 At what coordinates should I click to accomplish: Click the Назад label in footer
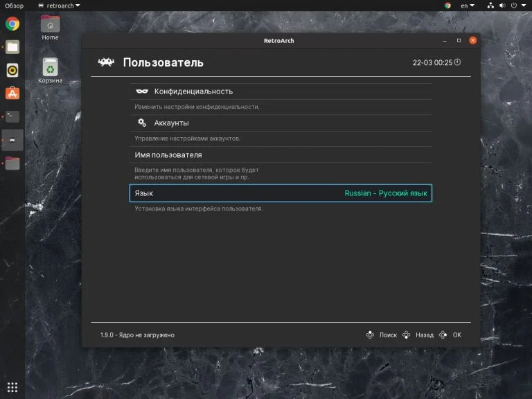click(x=425, y=335)
